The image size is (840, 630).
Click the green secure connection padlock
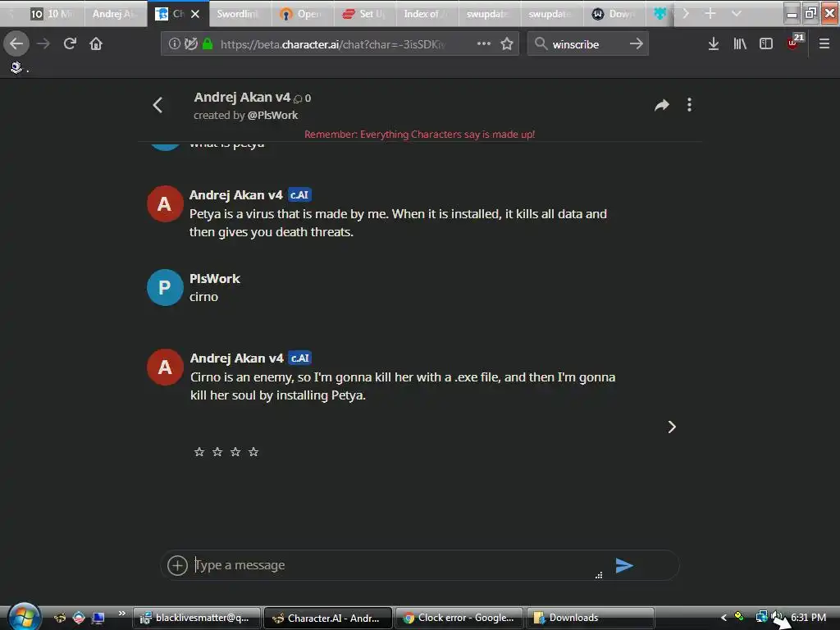(208, 44)
